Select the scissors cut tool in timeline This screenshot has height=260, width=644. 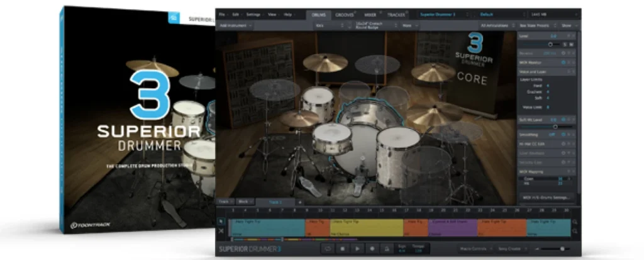(221, 232)
